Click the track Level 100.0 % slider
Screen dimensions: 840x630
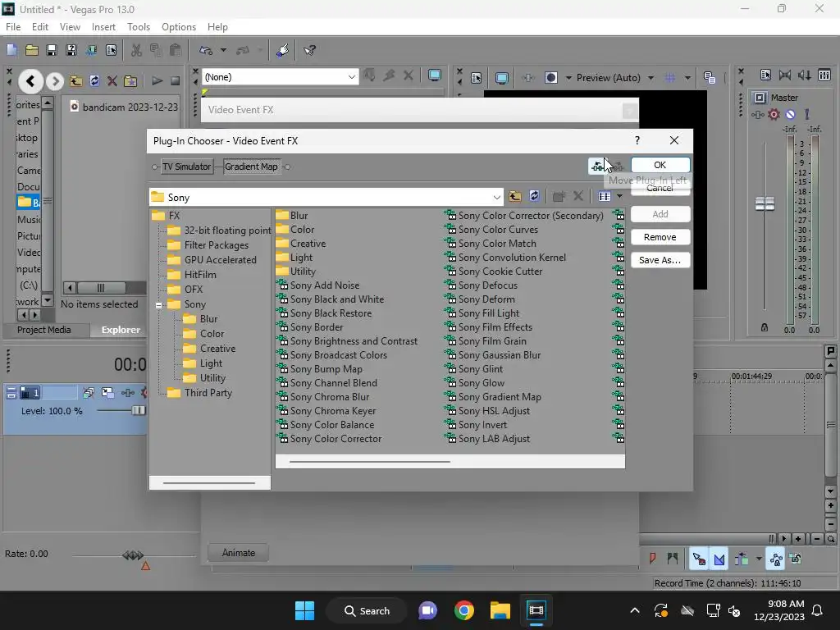pyautogui.click(x=138, y=410)
